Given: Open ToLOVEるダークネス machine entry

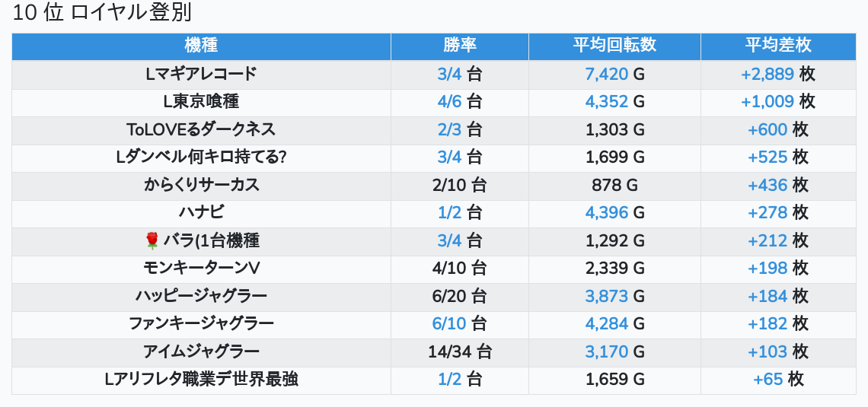Looking at the screenshot, I should (x=201, y=129).
